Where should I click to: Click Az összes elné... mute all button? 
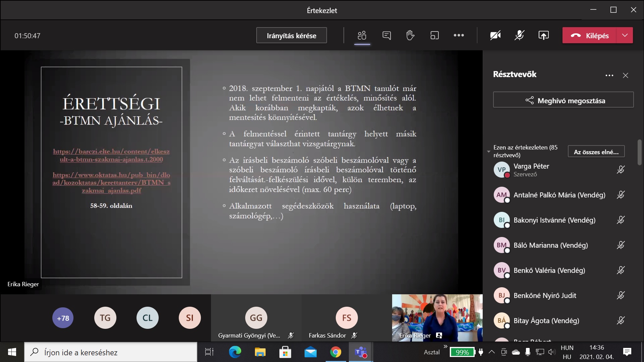[596, 152]
